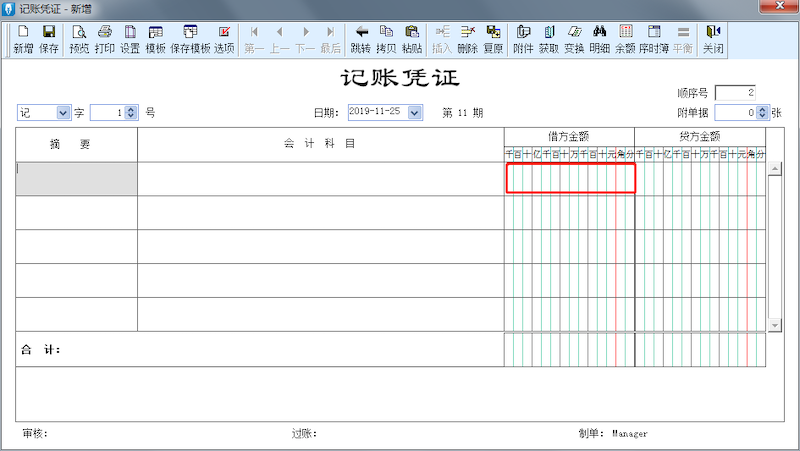Open the 明细 detail ledger icon
800x451 pixels.
[600, 39]
